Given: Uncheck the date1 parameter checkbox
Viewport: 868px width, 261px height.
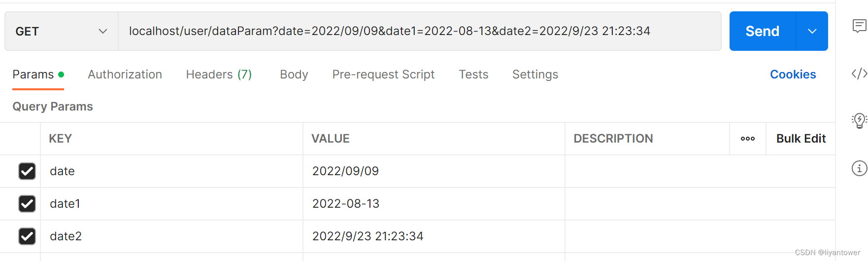Looking at the screenshot, I should [x=27, y=204].
